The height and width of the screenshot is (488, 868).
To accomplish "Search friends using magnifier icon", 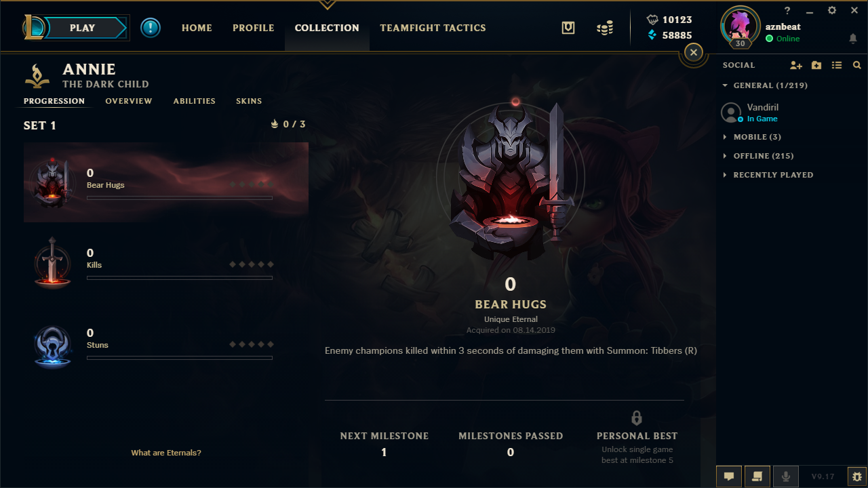I will [x=857, y=65].
